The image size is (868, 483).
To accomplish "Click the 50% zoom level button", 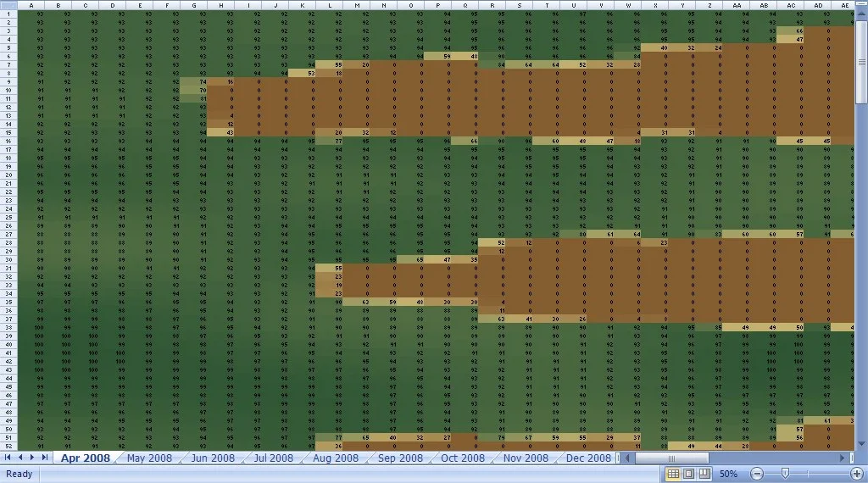I will [728, 474].
